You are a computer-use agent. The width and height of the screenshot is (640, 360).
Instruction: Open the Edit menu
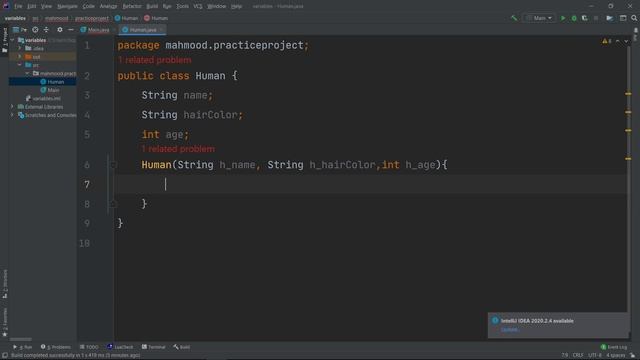(x=31, y=6)
